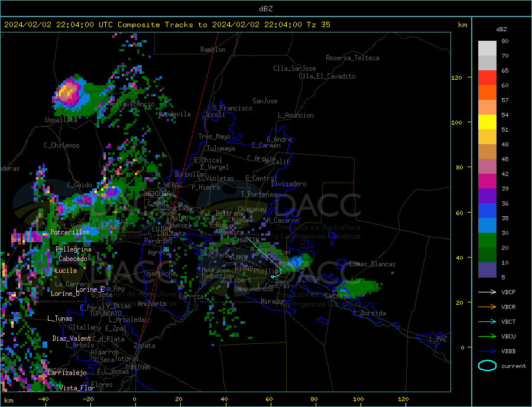The image size is (532, 407).
Task: Click the Lomas_Blancas label
Action: (372, 264)
